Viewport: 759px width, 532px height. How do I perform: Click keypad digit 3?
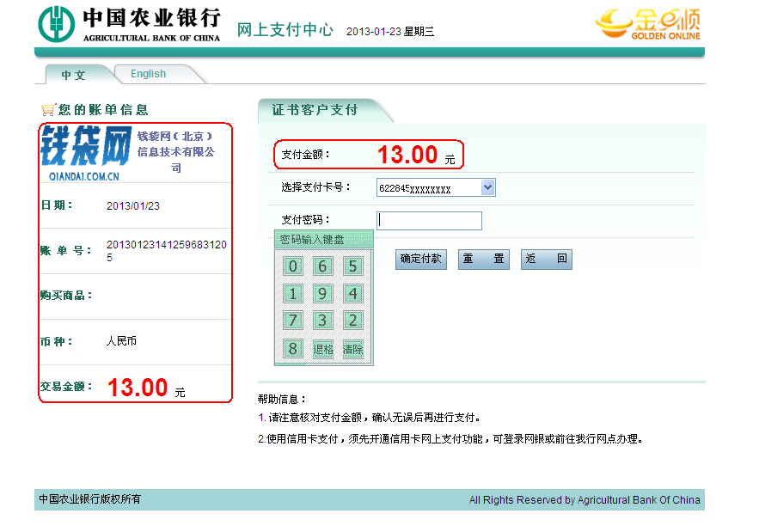click(x=322, y=321)
